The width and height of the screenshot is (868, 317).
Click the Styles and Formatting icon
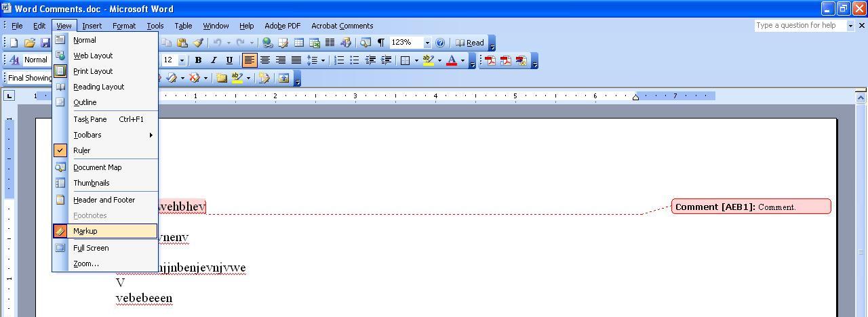(14, 60)
